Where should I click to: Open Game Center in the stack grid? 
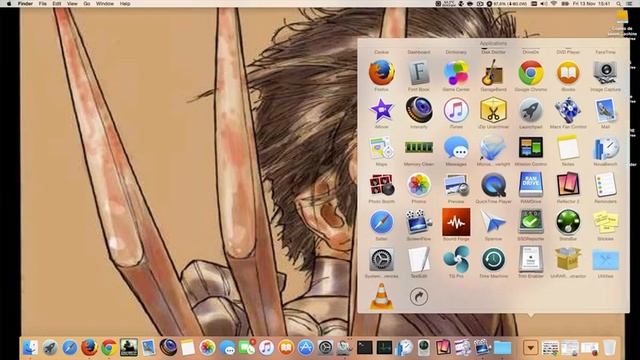456,73
